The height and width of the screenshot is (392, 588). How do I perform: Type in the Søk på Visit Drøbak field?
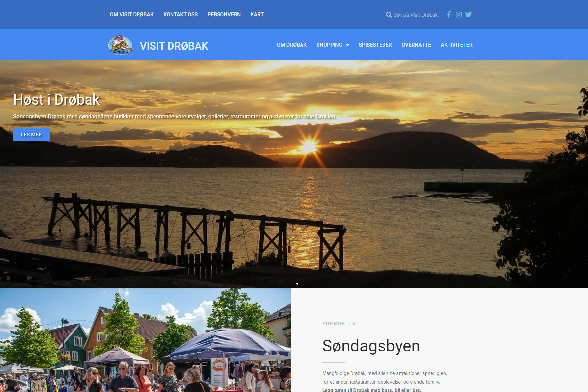coord(416,15)
